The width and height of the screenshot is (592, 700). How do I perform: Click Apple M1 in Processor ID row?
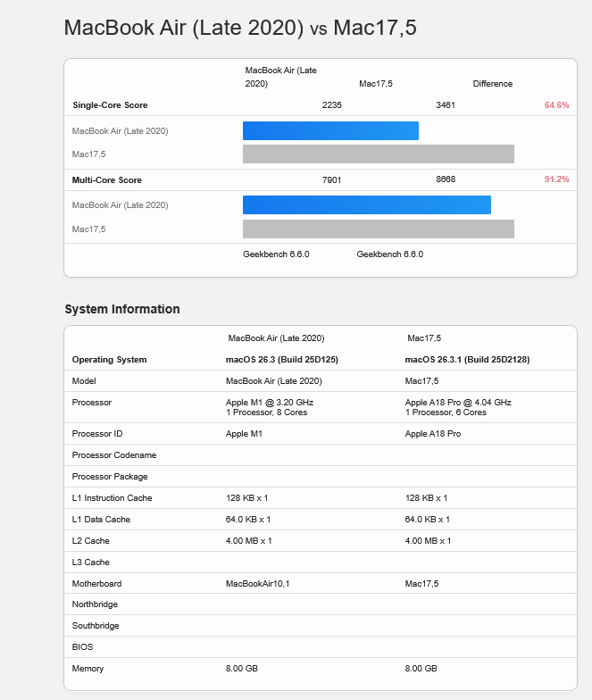tap(245, 434)
